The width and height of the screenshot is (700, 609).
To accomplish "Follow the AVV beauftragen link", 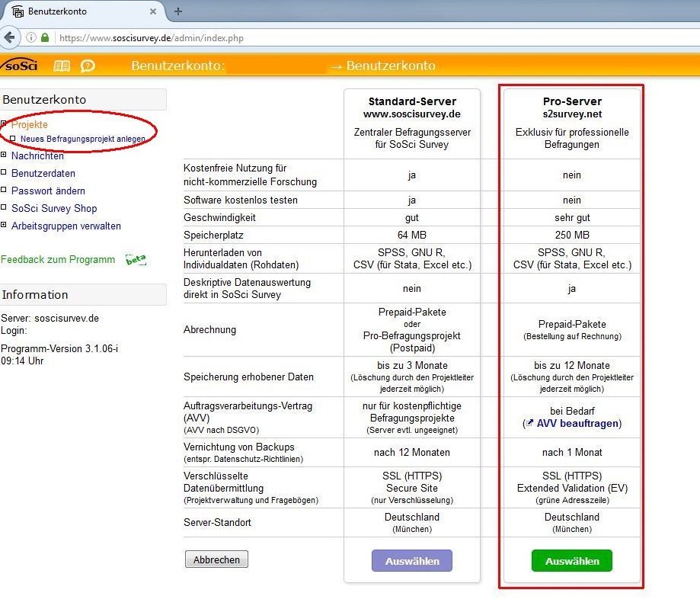I will point(577,423).
